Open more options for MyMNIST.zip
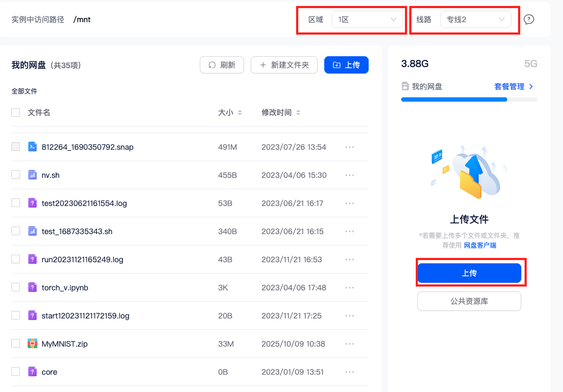 (350, 344)
